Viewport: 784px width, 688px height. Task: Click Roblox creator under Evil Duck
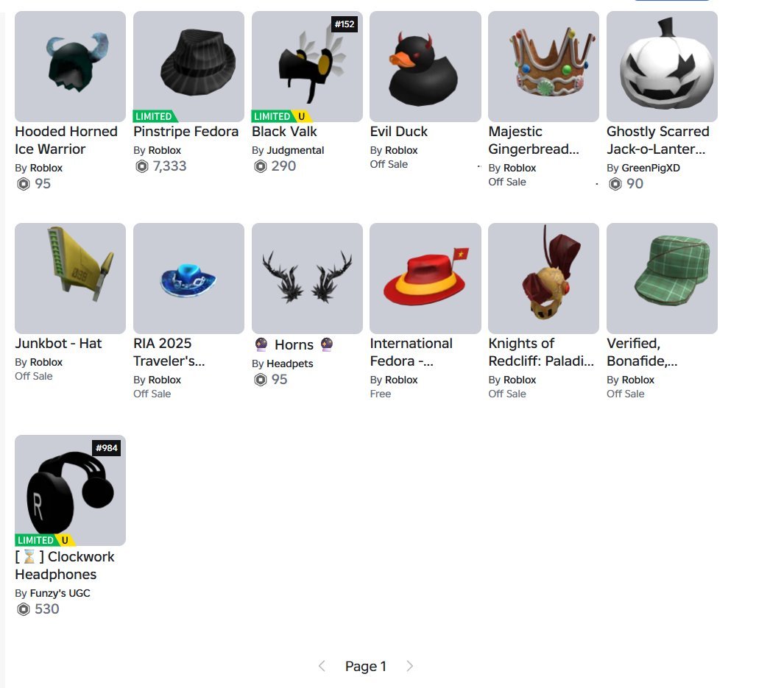[x=401, y=150]
